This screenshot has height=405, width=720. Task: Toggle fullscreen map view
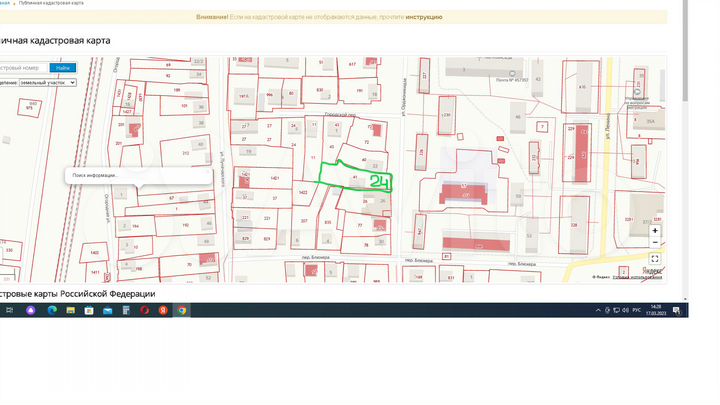(x=655, y=258)
